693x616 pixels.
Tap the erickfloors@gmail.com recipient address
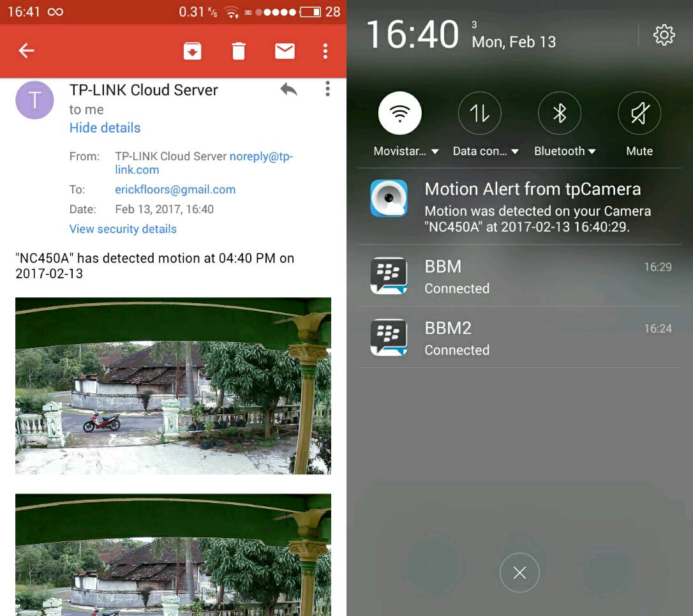pos(175,190)
